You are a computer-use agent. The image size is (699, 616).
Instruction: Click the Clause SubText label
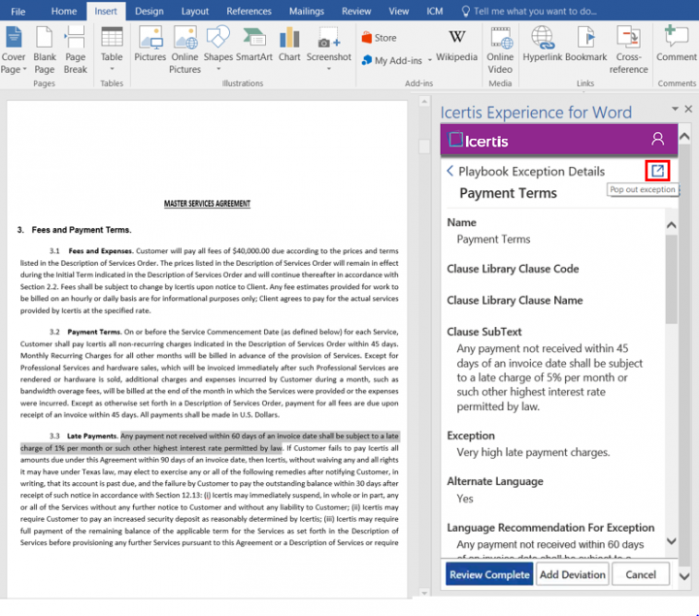pyautogui.click(x=484, y=332)
